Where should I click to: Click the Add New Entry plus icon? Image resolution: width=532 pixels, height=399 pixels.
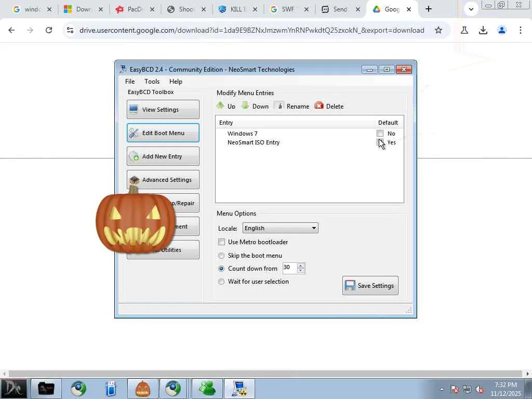click(x=134, y=156)
